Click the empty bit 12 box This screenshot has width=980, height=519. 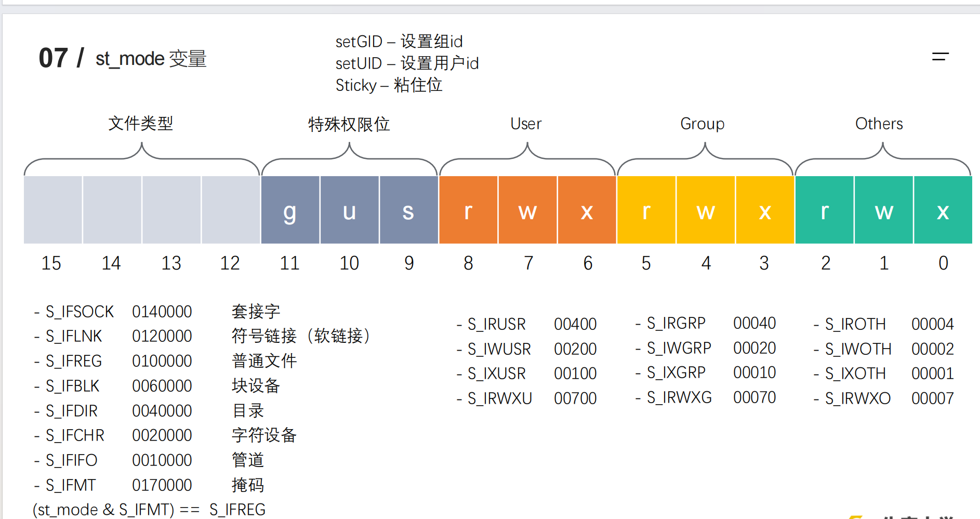click(231, 210)
